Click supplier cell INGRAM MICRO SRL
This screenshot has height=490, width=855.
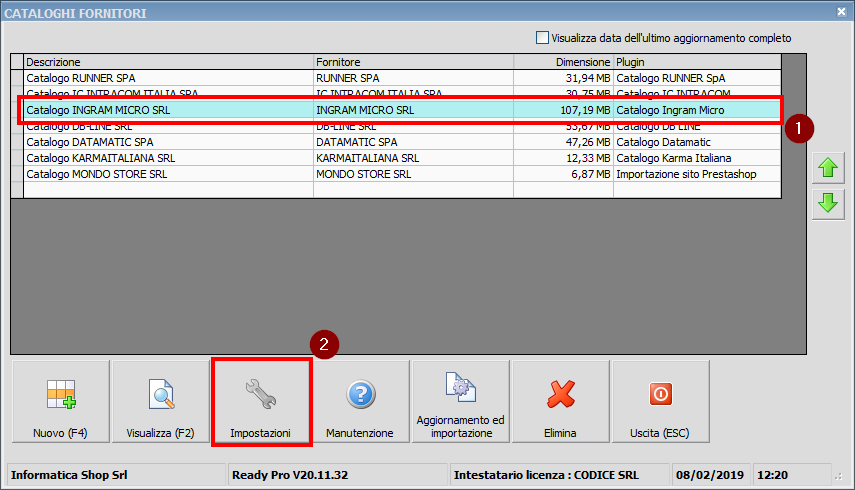pyautogui.click(x=413, y=110)
